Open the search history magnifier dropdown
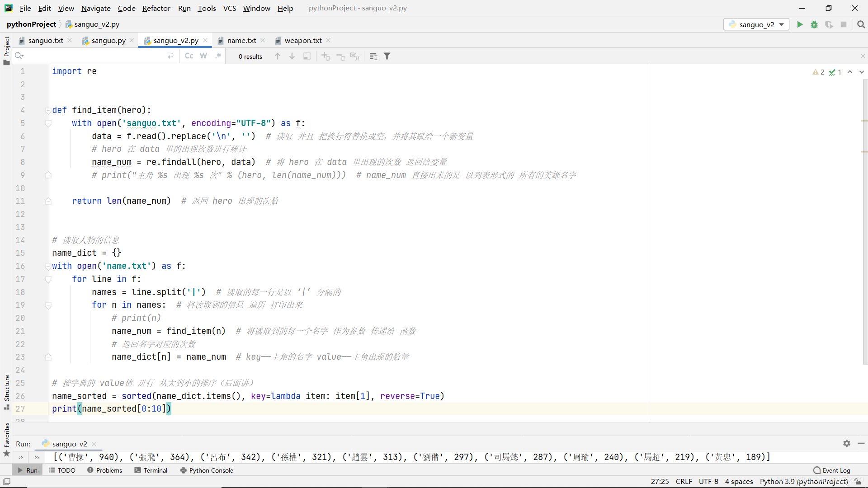Screen dimensions: 868x488 click(x=19, y=56)
